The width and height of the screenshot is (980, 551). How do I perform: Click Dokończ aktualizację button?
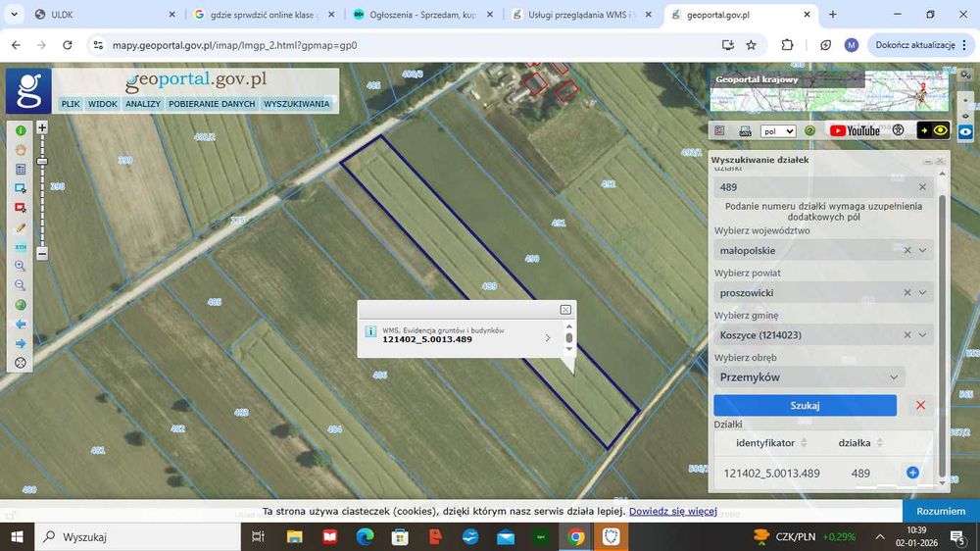point(920,45)
